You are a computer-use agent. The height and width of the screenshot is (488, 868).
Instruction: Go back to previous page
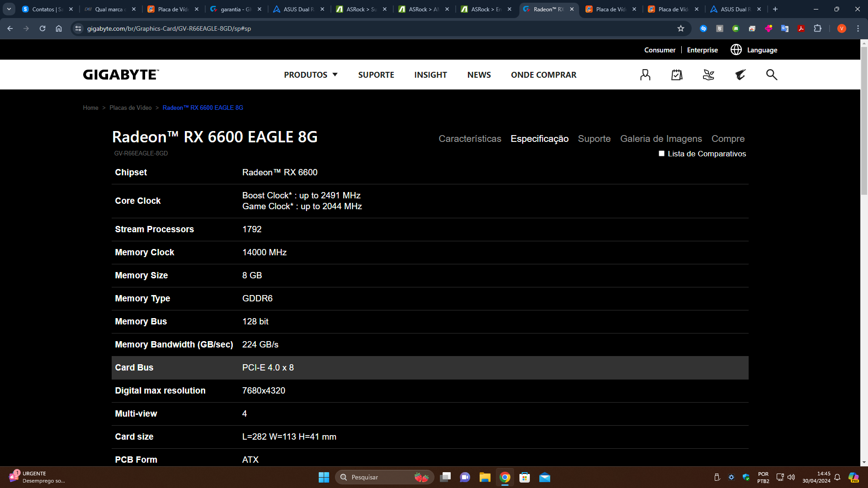click(x=10, y=28)
